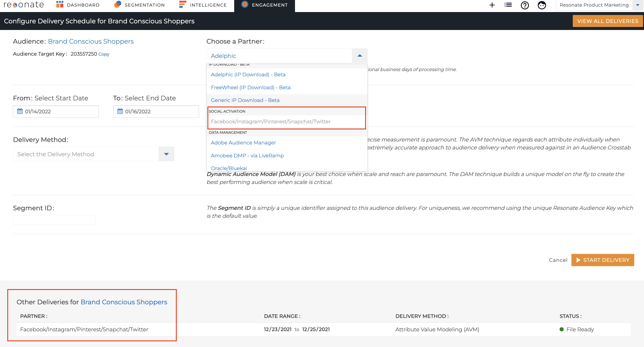The image size is (644, 347).
Task: Click the 12/25/2021 date in deliveries row
Action: click(x=316, y=329)
